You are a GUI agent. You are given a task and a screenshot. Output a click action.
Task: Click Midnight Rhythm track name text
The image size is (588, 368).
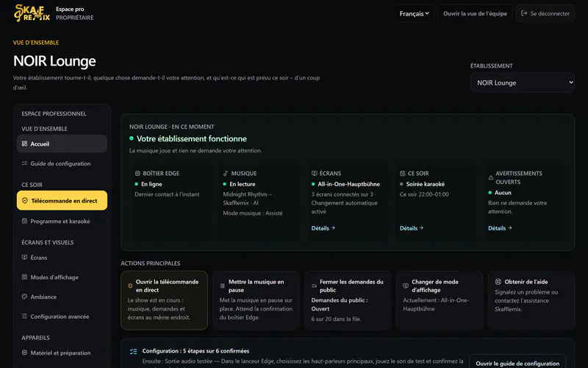click(247, 199)
